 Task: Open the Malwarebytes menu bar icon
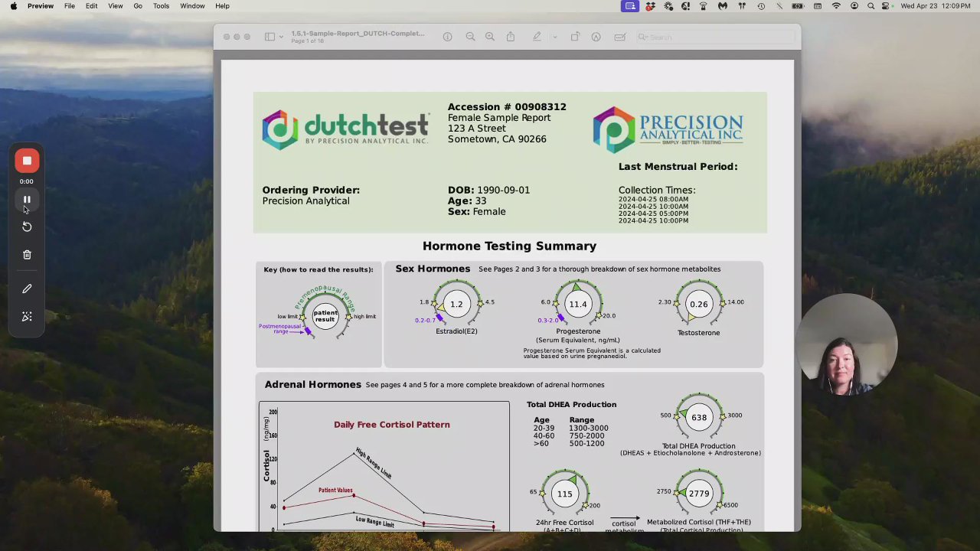722,6
